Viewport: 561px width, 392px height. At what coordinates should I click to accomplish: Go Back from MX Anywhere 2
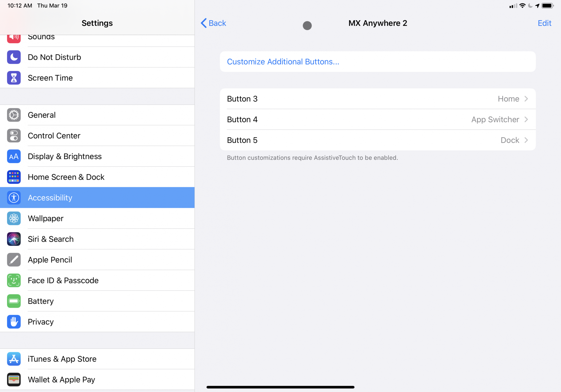point(214,23)
